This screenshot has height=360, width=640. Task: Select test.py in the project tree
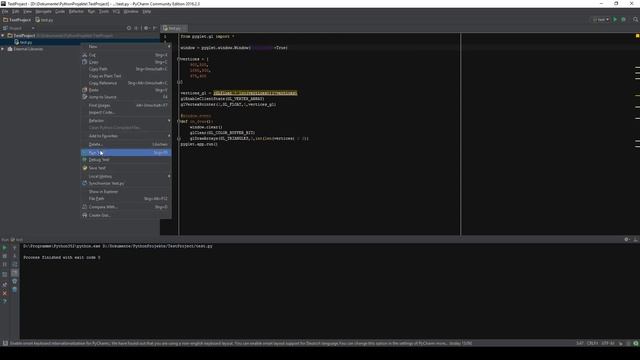coord(23,42)
